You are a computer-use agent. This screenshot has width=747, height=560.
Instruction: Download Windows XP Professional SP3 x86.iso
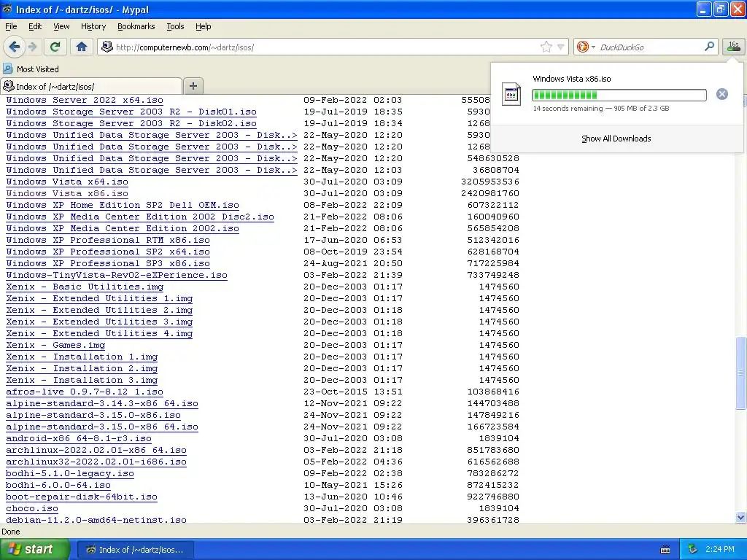[108, 263]
